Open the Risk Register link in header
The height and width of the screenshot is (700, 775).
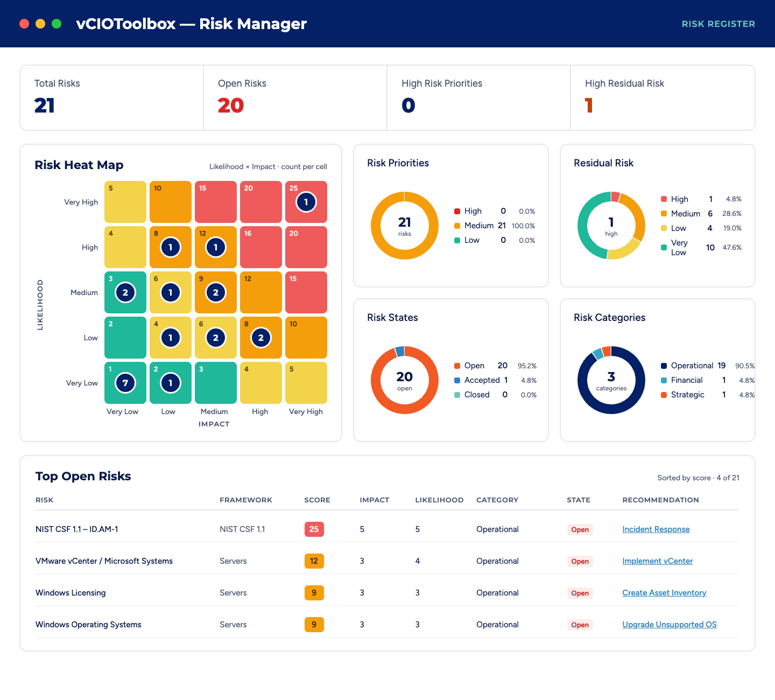718,24
